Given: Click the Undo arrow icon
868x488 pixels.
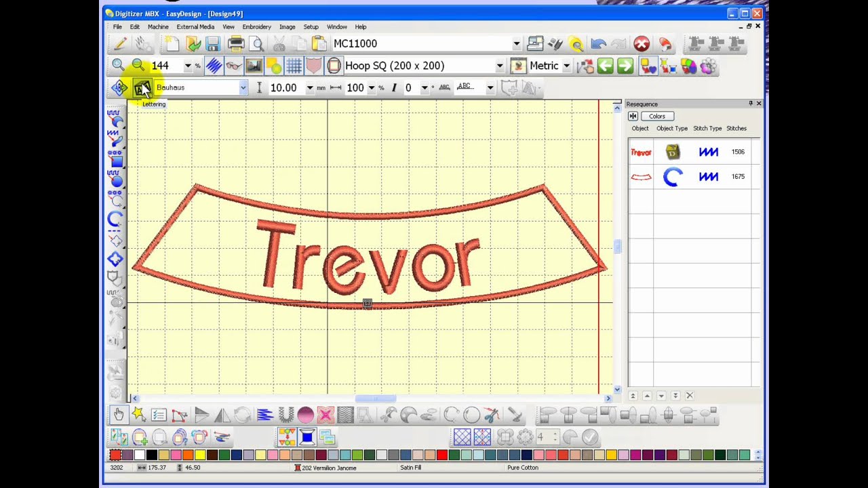Looking at the screenshot, I should 598,44.
